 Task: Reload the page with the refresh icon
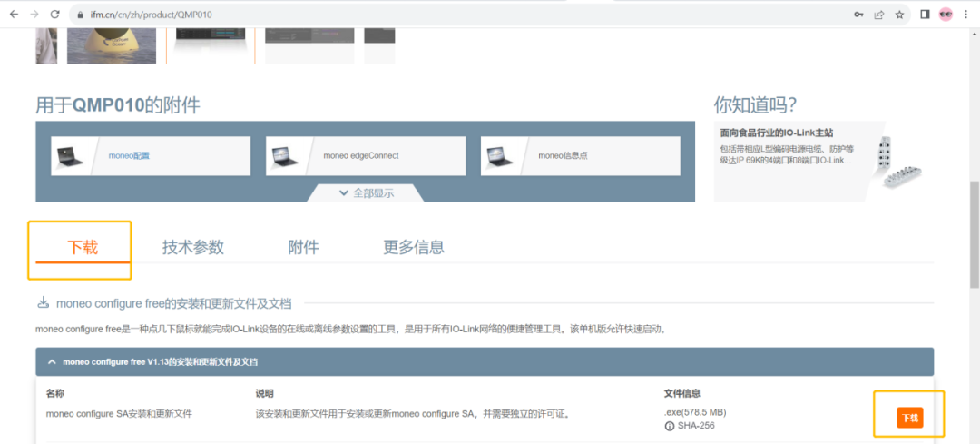55,15
